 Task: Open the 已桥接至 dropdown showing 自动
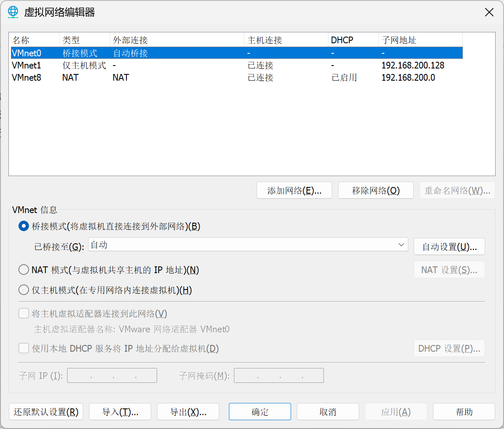248,245
